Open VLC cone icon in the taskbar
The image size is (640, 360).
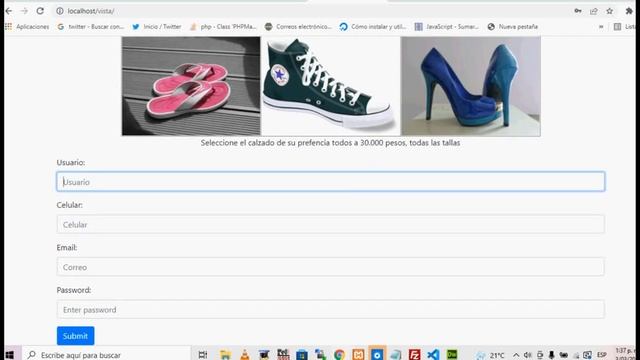[x=244, y=355]
